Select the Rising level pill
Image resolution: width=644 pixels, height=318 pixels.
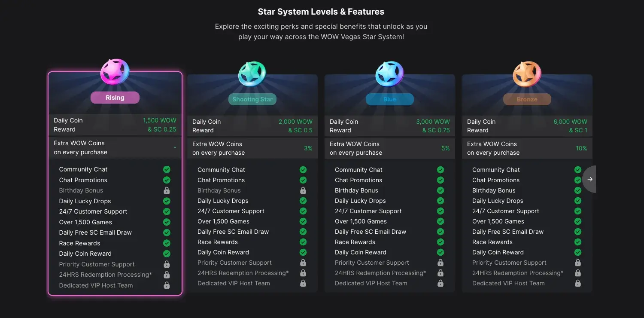click(x=115, y=98)
